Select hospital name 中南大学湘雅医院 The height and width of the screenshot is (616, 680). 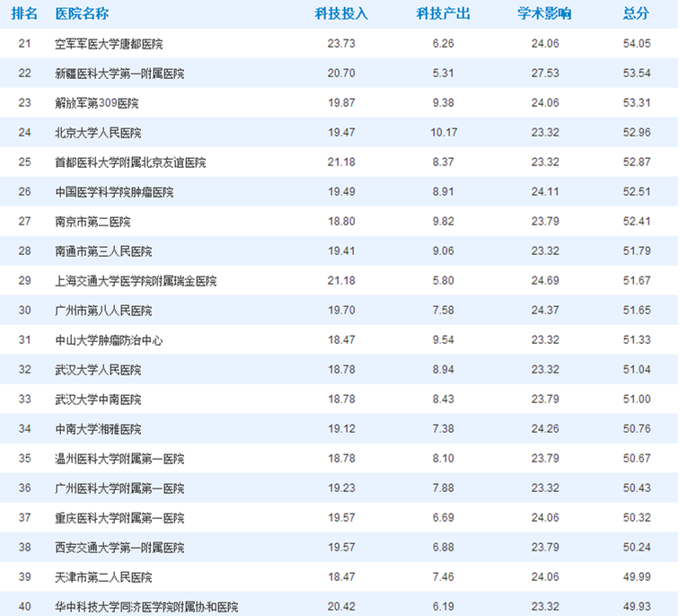pyautogui.click(x=98, y=428)
